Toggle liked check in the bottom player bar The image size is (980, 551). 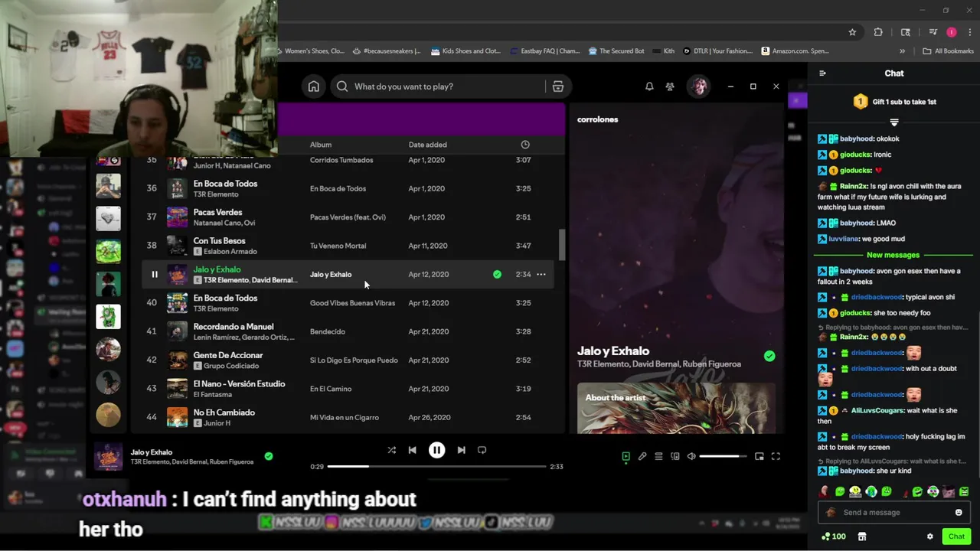coord(269,456)
